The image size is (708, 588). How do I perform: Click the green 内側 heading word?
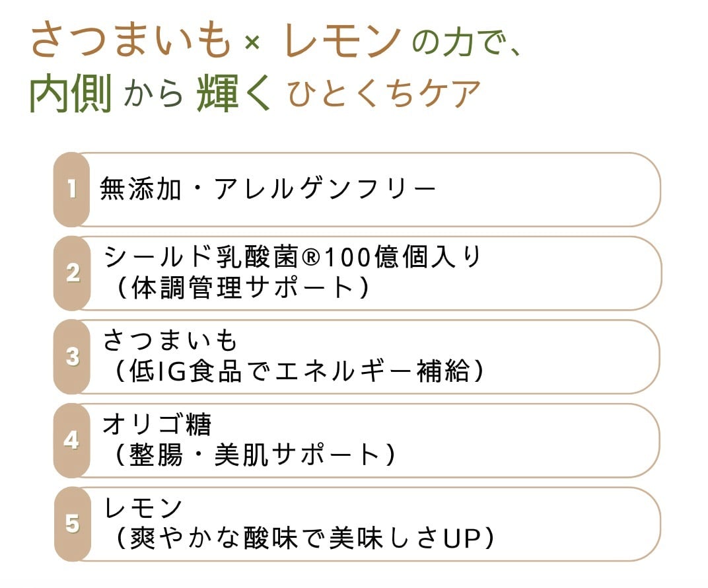tap(71, 93)
